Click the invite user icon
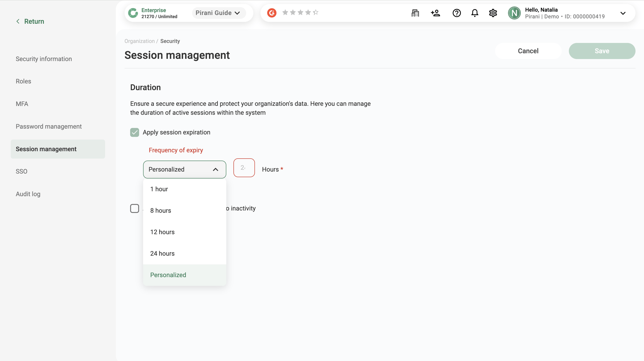This screenshot has height=361, width=644. pyautogui.click(x=435, y=13)
